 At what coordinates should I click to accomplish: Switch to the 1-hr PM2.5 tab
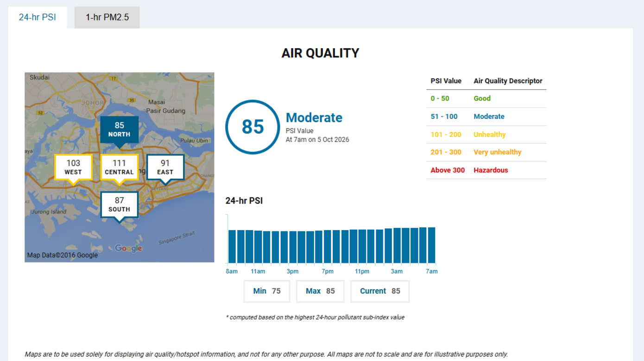pyautogui.click(x=107, y=18)
